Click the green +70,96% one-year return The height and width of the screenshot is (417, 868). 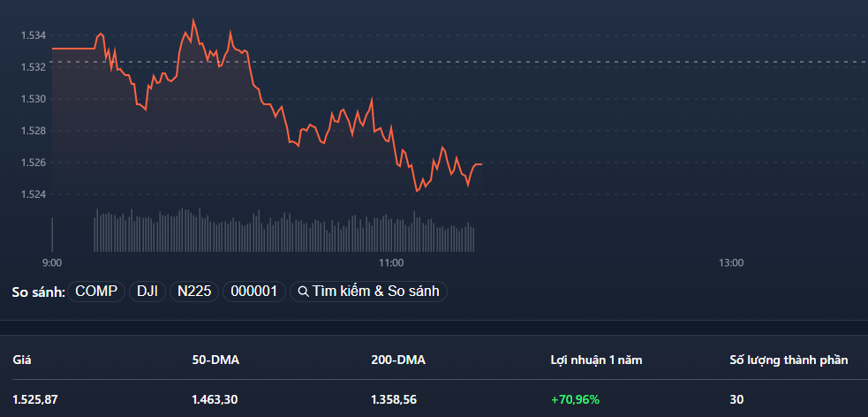tap(575, 399)
